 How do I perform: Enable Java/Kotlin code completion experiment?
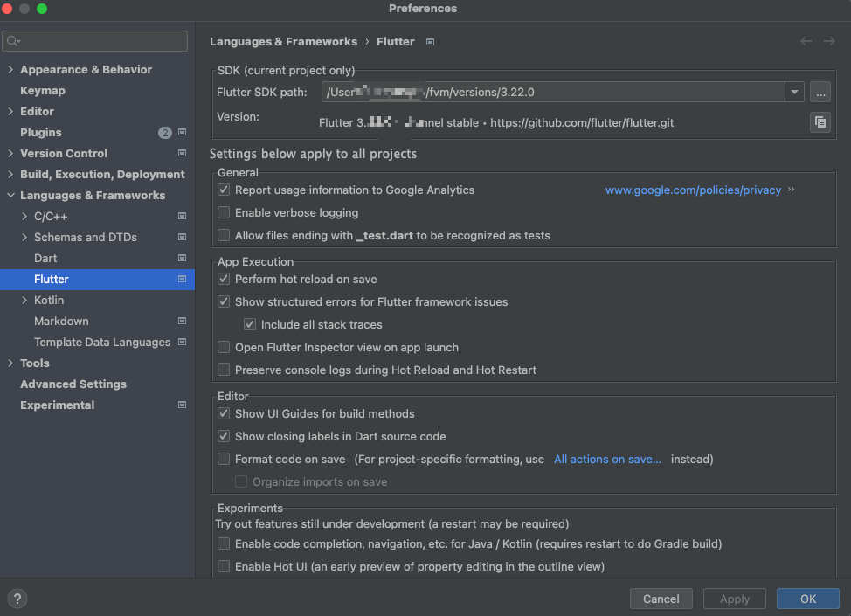click(x=224, y=543)
